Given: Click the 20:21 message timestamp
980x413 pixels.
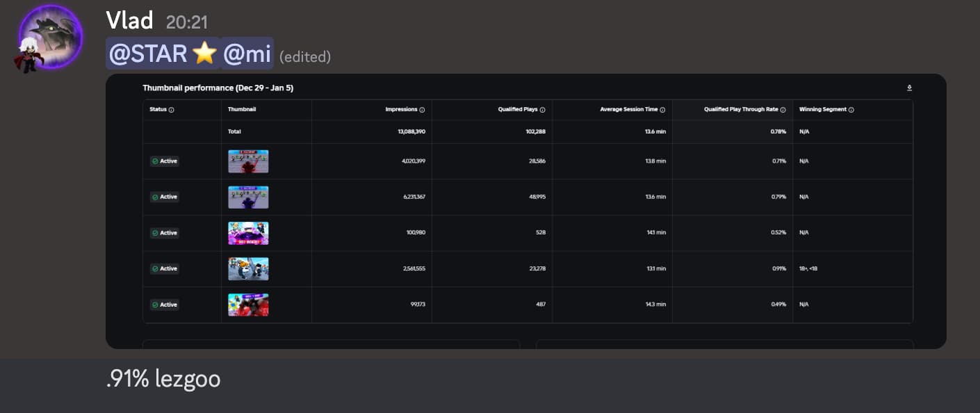Looking at the screenshot, I should 187,22.
